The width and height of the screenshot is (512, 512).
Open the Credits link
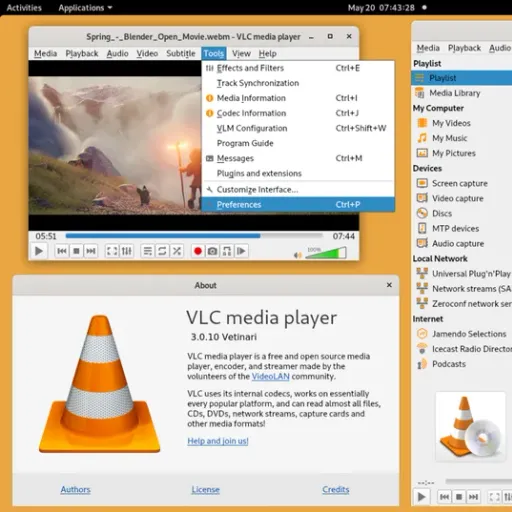click(336, 489)
